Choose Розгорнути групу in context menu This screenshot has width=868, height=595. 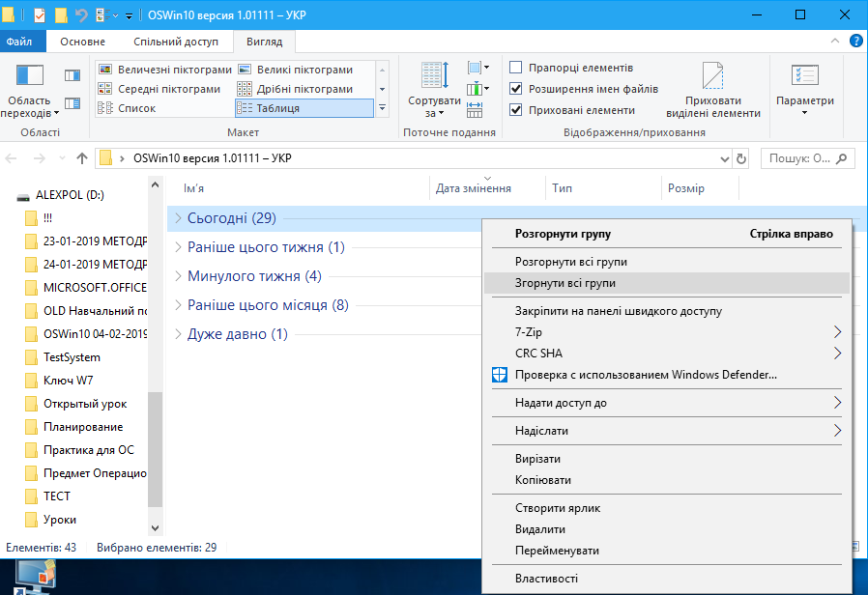coord(667,234)
